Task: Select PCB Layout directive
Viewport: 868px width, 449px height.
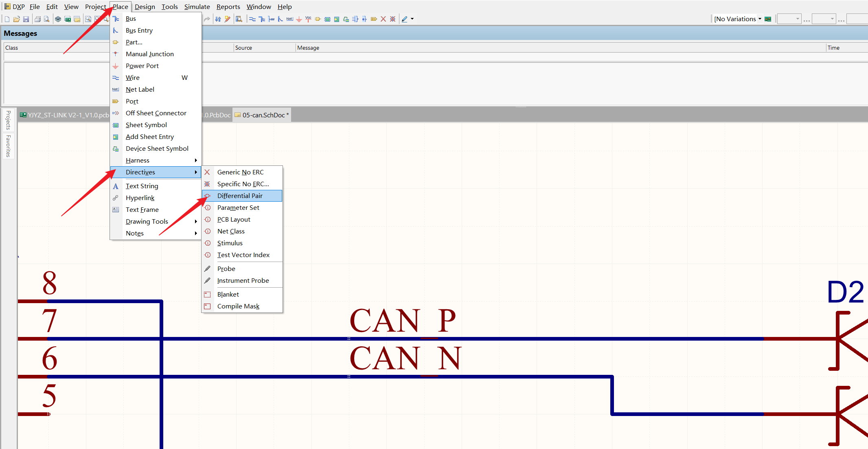Action: pos(233,219)
